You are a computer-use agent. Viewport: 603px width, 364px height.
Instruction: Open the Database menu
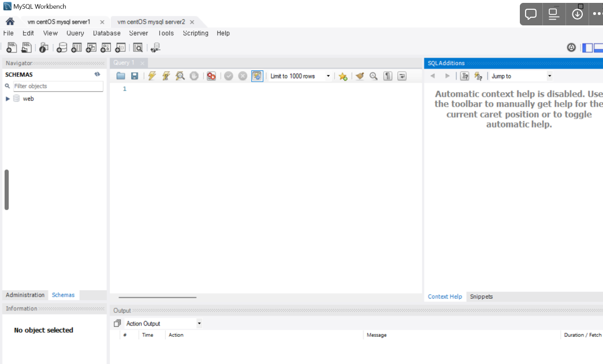pyautogui.click(x=106, y=33)
